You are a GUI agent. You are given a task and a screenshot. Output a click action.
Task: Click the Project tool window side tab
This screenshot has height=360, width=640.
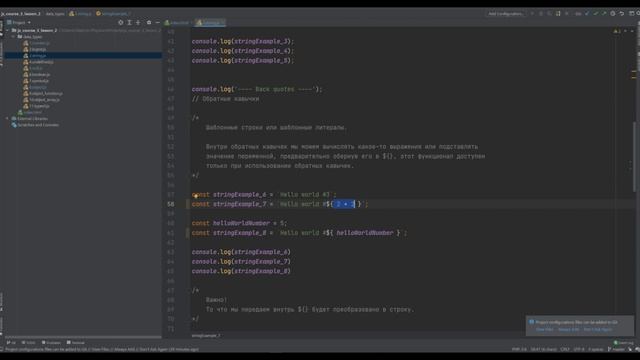[x=2, y=29]
